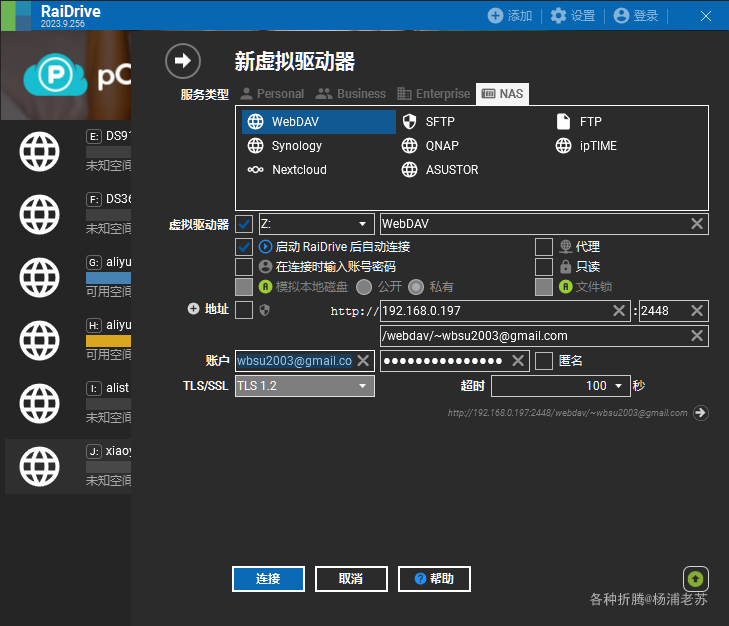Switch to the Business service tab

(x=351, y=94)
